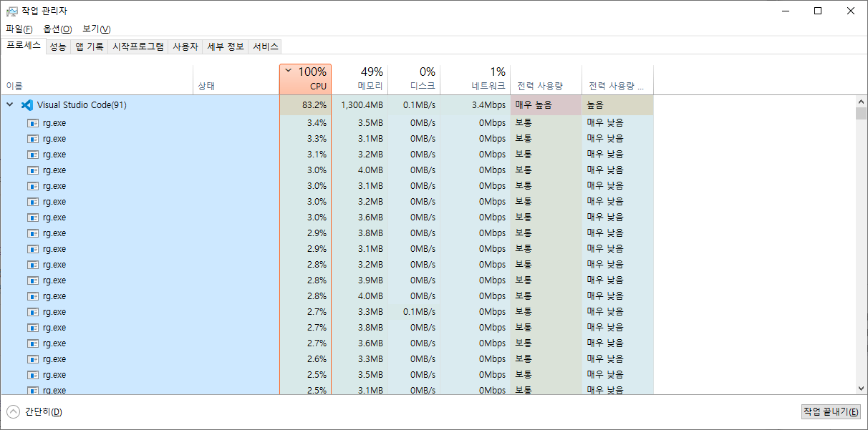Sort by the 이름 column header

[97, 79]
